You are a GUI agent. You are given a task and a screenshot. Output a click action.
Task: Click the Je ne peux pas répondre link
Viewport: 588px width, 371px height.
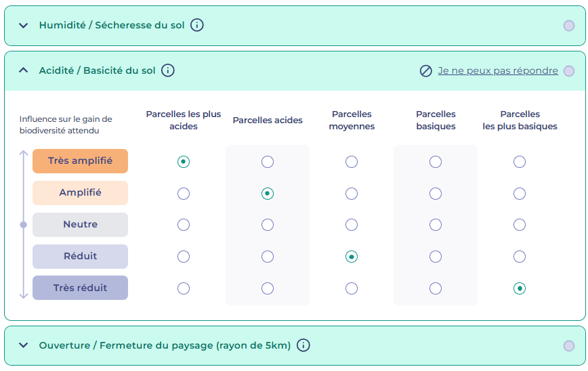point(498,71)
